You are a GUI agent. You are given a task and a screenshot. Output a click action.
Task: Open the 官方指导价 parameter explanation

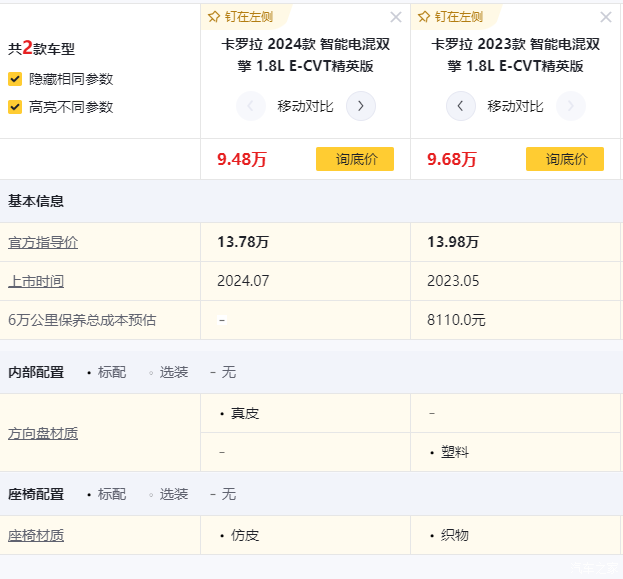43,242
